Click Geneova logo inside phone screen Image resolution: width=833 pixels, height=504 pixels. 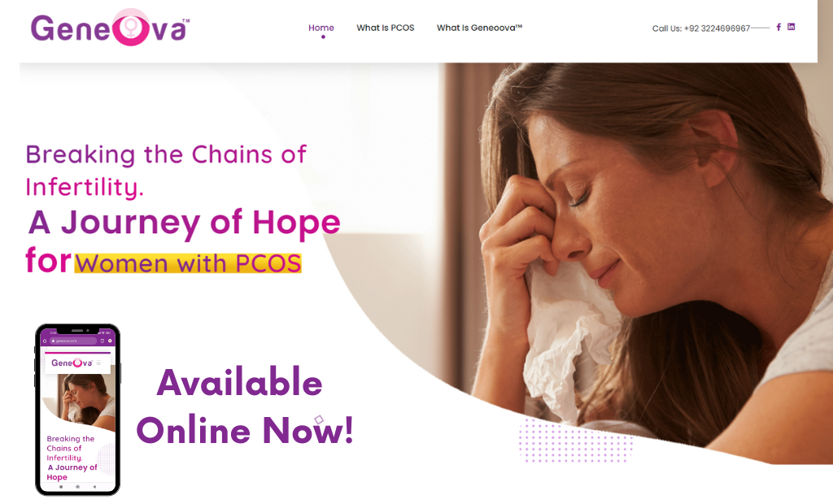tap(72, 363)
